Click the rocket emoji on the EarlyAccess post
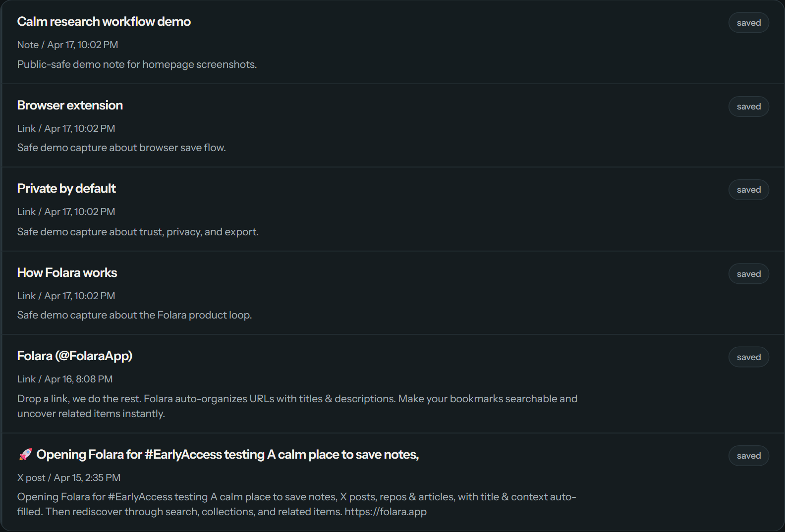Viewport: 785px width, 532px height. (x=24, y=453)
